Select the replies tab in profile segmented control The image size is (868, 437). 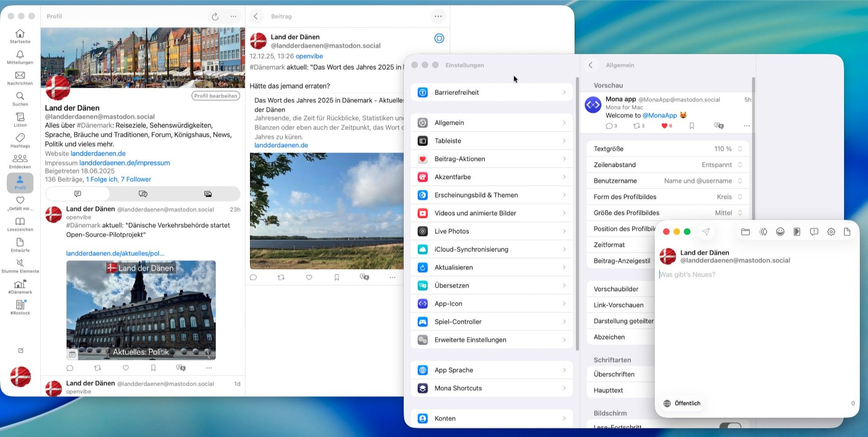(143, 194)
